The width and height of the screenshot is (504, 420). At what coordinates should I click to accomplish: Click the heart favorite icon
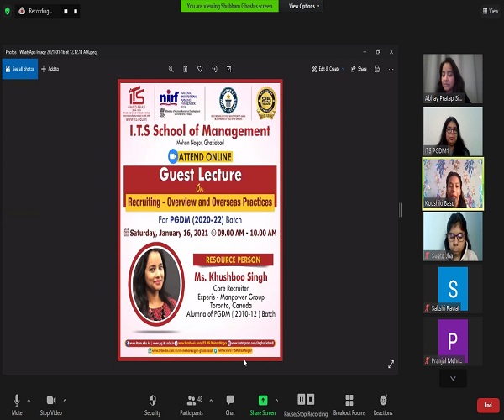(200, 69)
